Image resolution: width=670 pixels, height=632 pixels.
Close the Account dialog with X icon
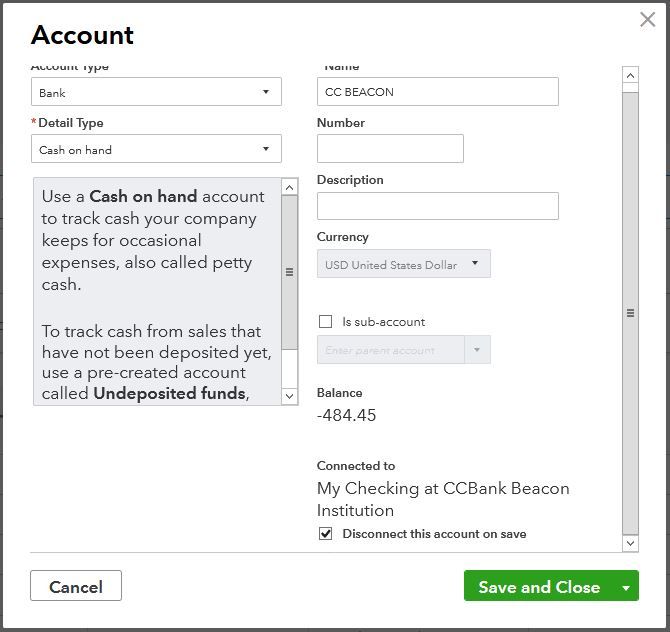tap(647, 20)
